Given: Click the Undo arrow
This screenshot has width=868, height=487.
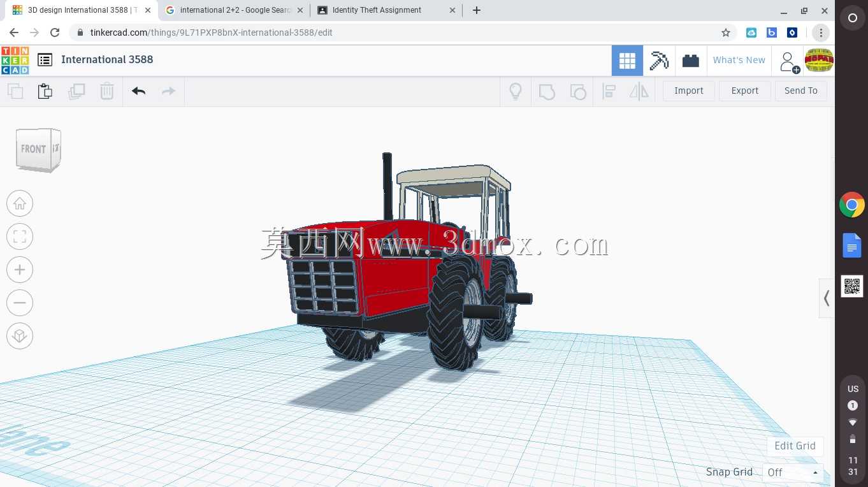Looking at the screenshot, I should tap(139, 91).
